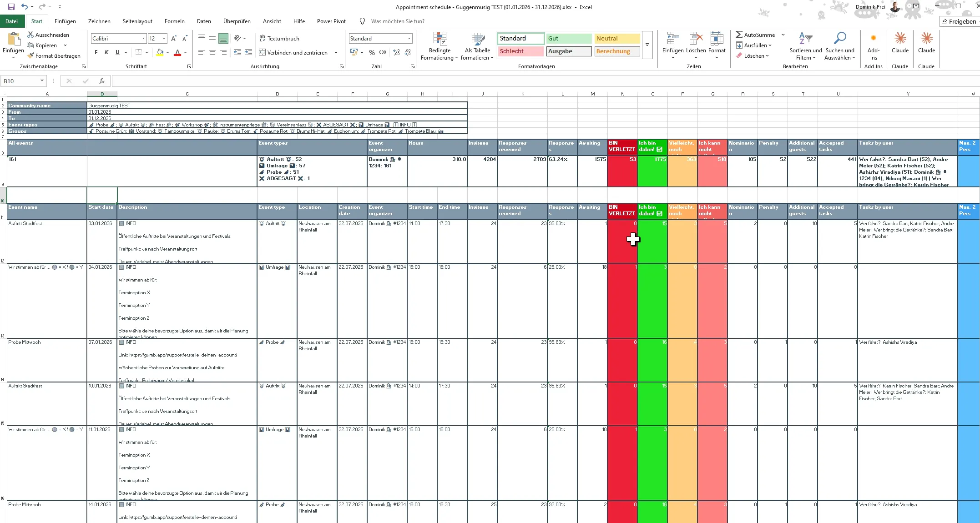Increase font size with the larger A icon

174,38
